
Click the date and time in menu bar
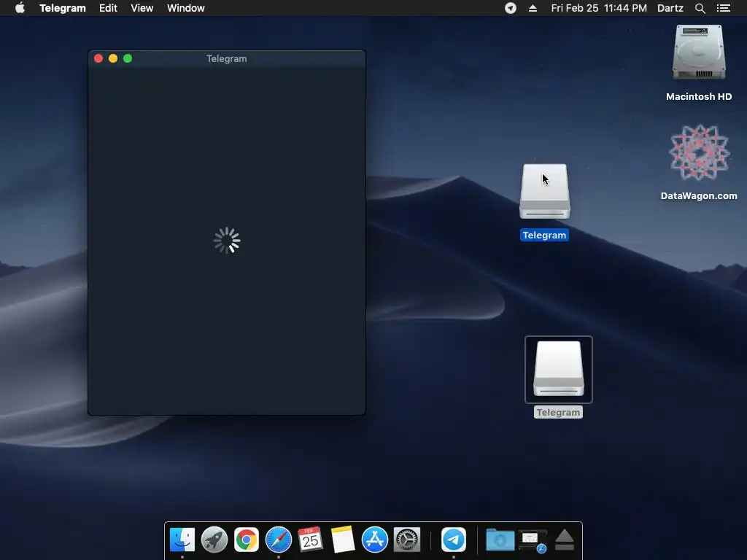599,8
